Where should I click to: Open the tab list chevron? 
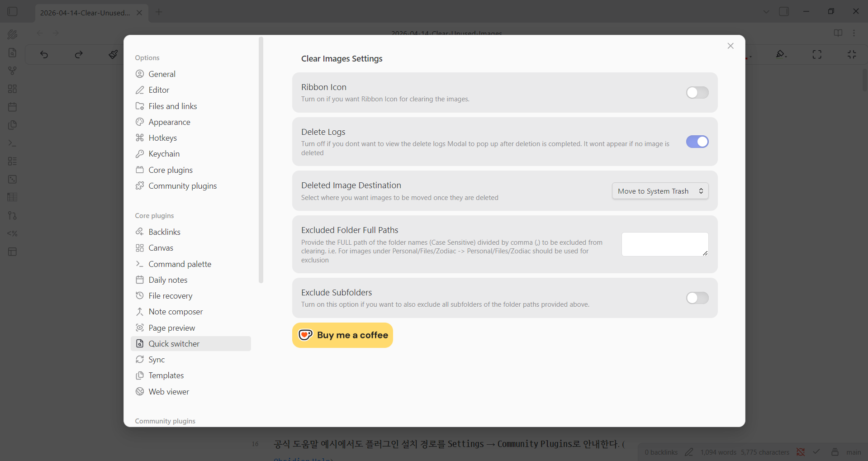pos(766,12)
